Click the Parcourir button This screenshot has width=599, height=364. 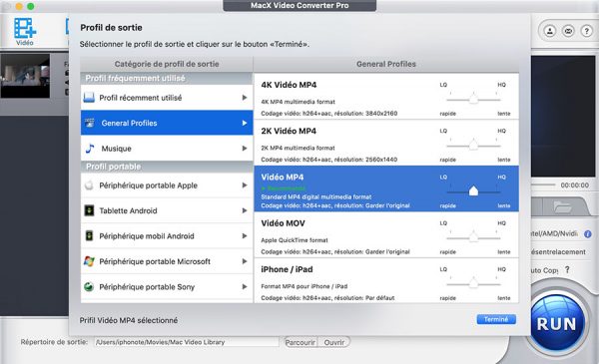(x=300, y=342)
